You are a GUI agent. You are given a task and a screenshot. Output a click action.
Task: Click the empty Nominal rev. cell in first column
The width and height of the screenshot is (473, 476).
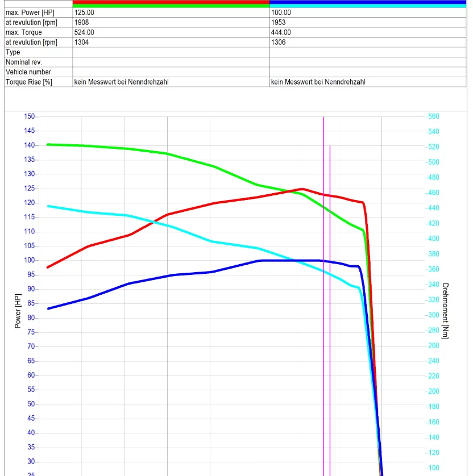(171, 62)
